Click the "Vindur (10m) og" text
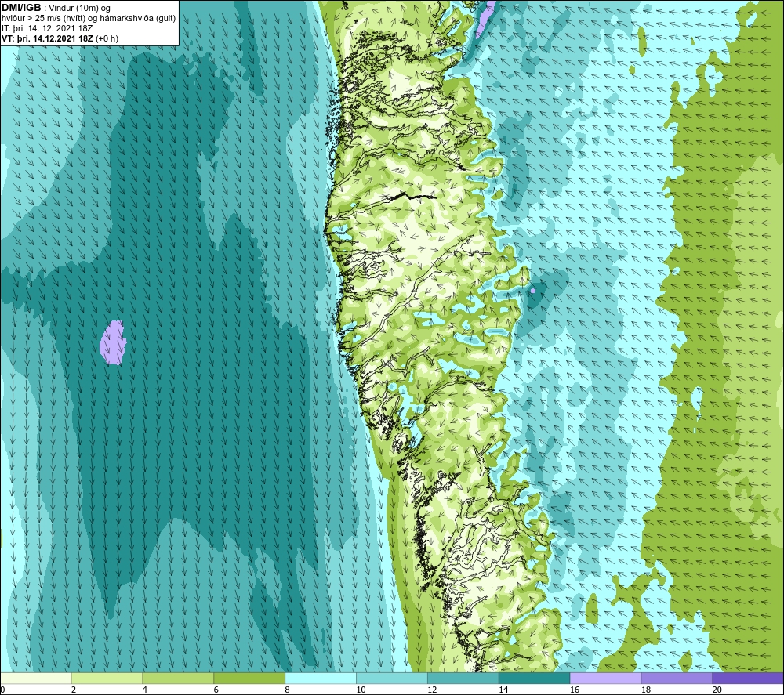784x695 pixels. (80, 8)
